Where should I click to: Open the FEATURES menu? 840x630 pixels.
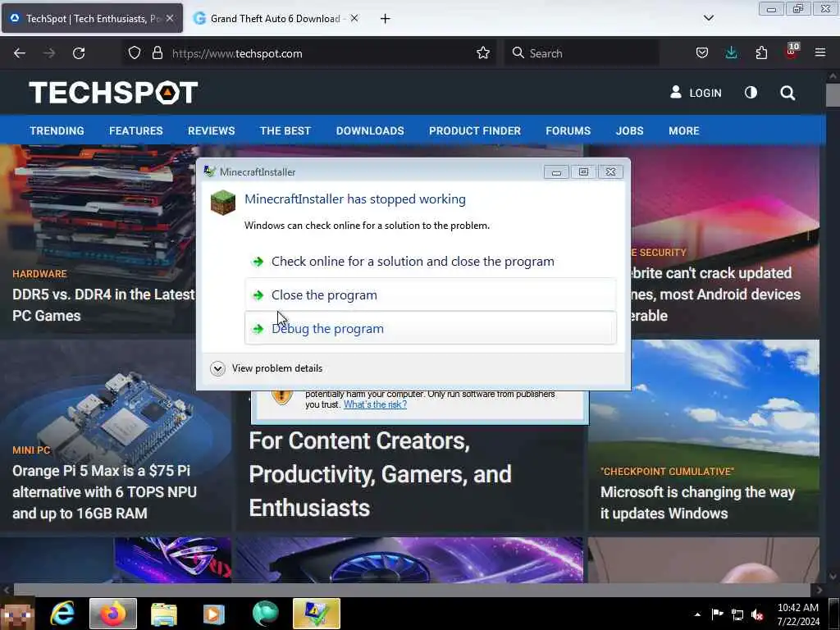[136, 130]
